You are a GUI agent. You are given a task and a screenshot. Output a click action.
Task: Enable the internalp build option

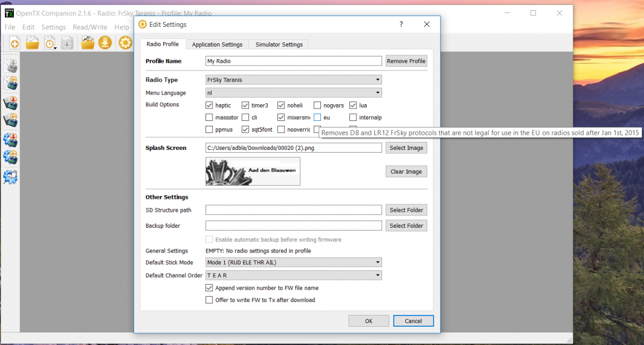[x=354, y=117]
